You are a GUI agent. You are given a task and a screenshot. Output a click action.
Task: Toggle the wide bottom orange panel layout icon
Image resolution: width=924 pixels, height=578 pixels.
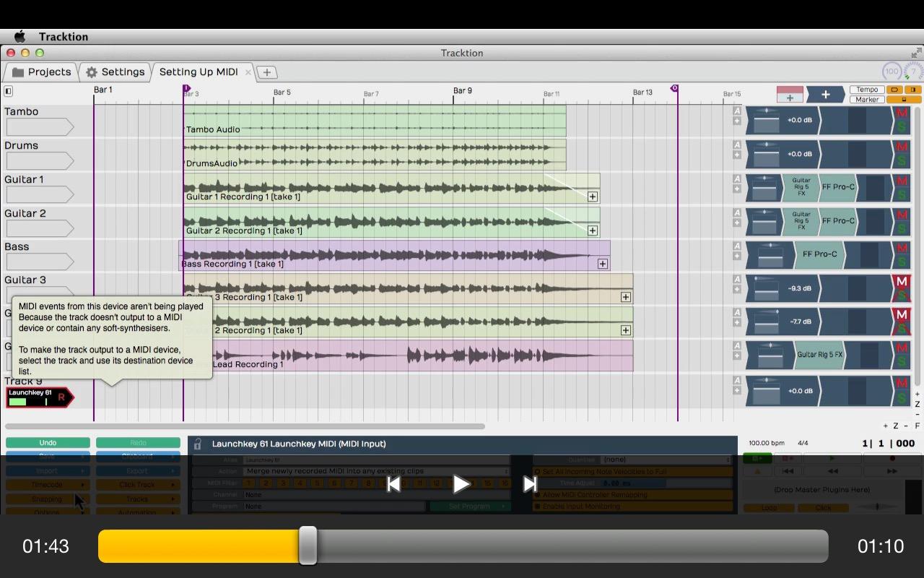click(x=904, y=100)
